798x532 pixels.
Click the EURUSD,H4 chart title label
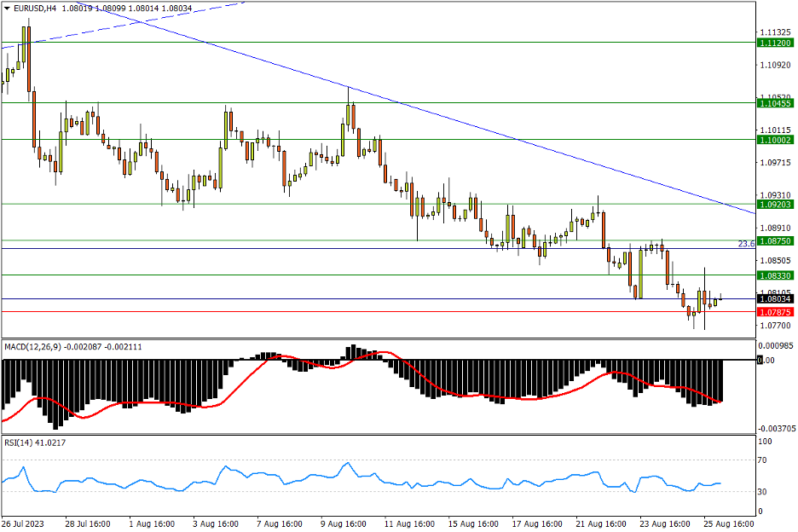click(x=34, y=8)
